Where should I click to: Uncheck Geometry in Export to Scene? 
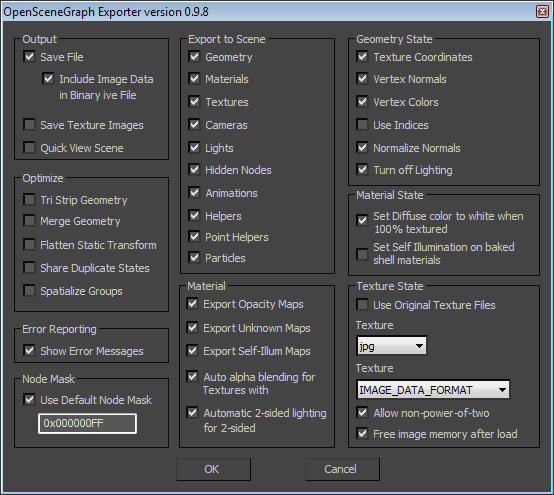(x=194, y=57)
